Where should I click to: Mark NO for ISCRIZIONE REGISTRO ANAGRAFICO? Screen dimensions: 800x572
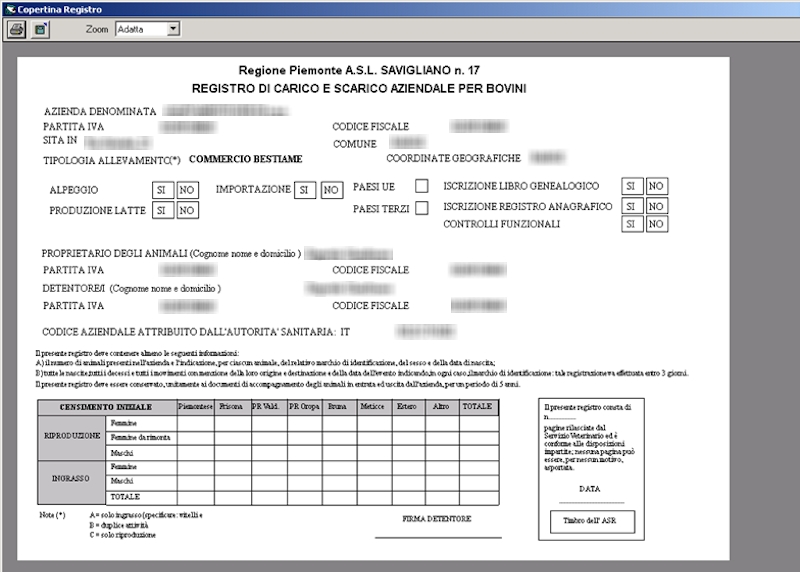[657, 206]
